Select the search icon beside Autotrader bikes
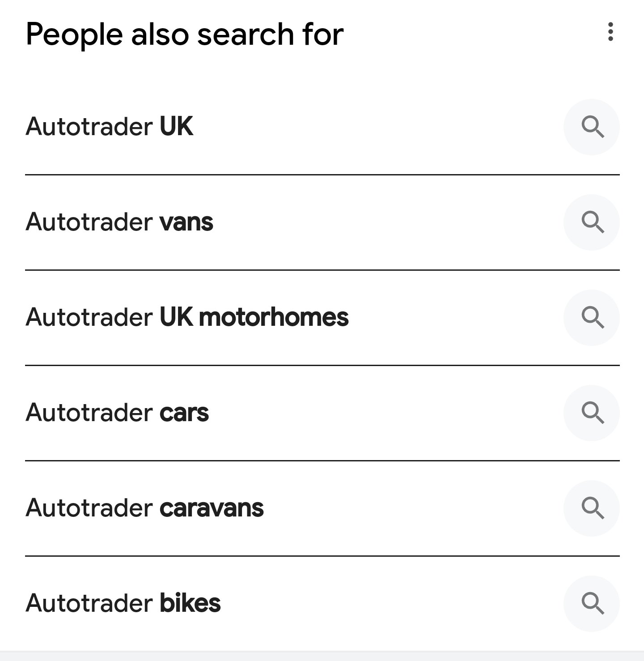 tap(592, 604)
